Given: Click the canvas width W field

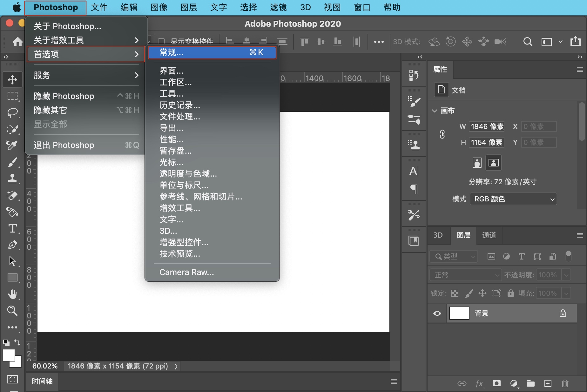Looking at the screenshot, I should (x=487, y=126).
